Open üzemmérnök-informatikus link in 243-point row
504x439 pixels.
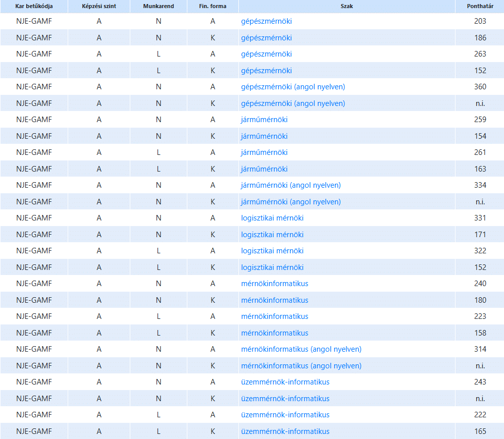tap(285, 382)
